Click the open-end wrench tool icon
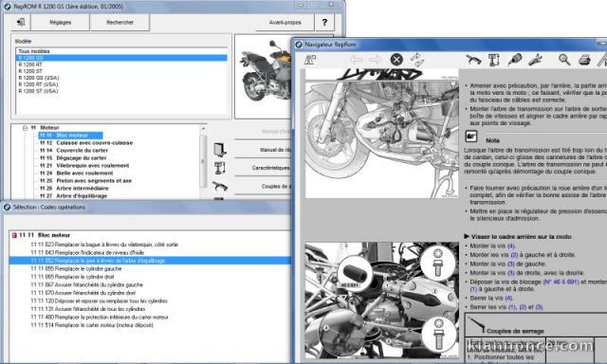Screen dimensions: 607x364 click(535, 60)
